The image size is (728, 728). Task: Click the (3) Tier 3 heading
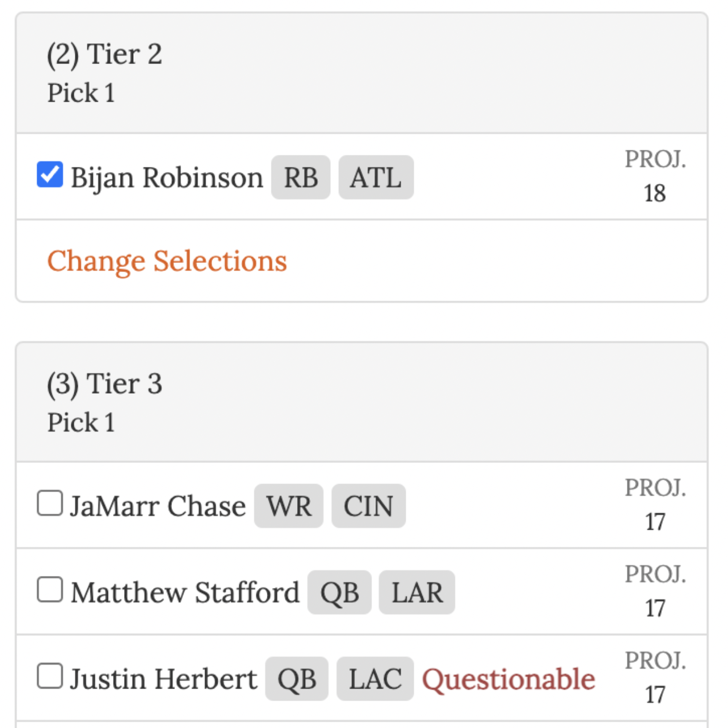click(105, 384)
